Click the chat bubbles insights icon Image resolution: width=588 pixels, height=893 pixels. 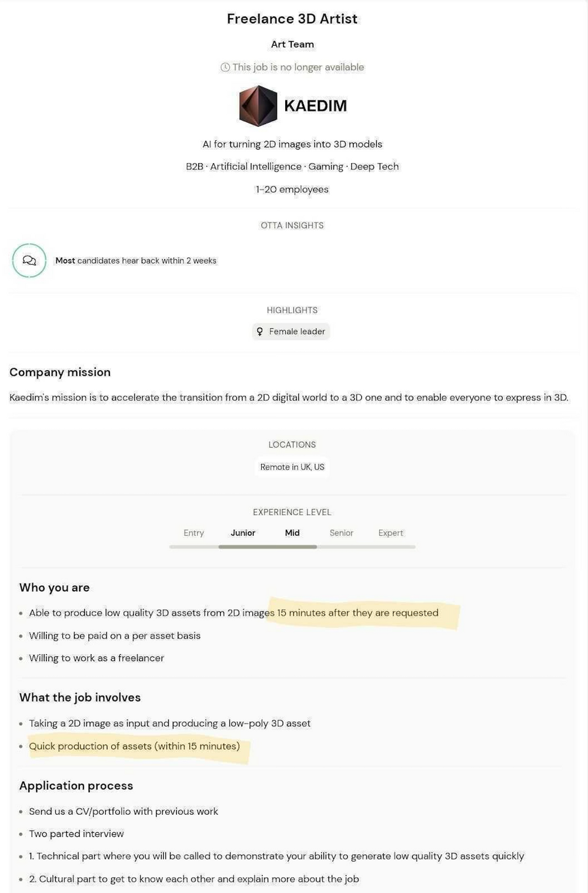pos(29,260)
